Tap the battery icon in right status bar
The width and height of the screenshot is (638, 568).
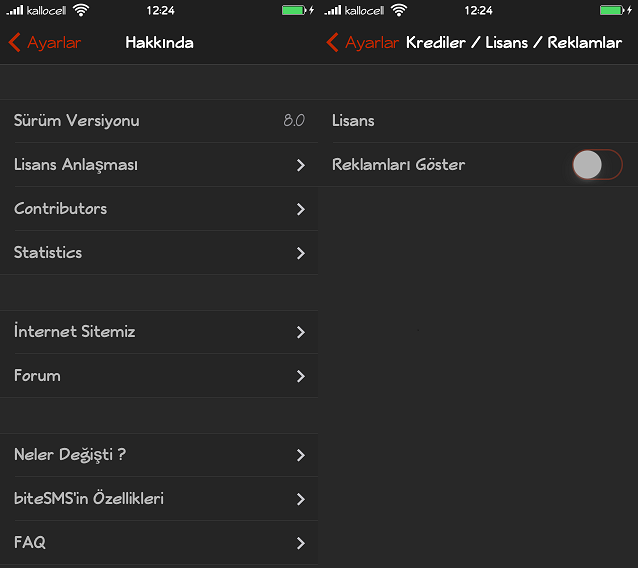(613, 10)
